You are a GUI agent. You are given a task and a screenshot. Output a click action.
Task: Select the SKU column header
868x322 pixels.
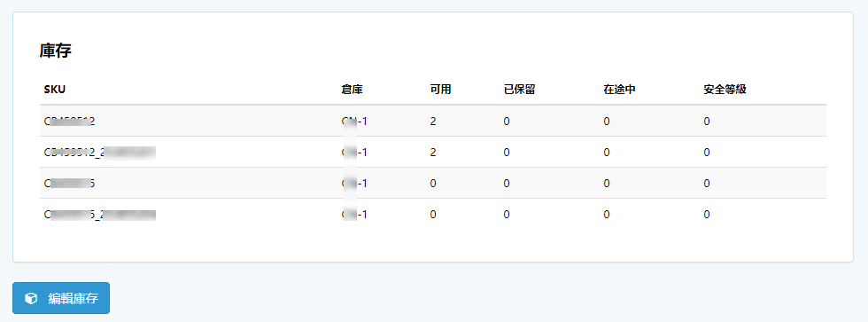click(55, 90)
